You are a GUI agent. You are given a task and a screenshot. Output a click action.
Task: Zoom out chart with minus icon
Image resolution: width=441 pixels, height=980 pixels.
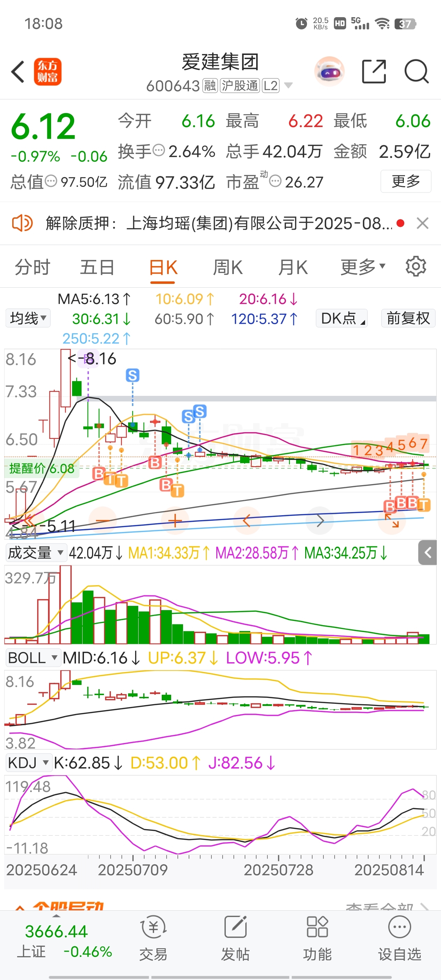point(103,520)
